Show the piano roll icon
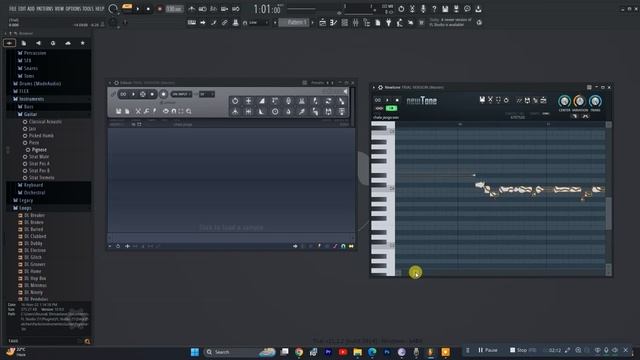 333,22
